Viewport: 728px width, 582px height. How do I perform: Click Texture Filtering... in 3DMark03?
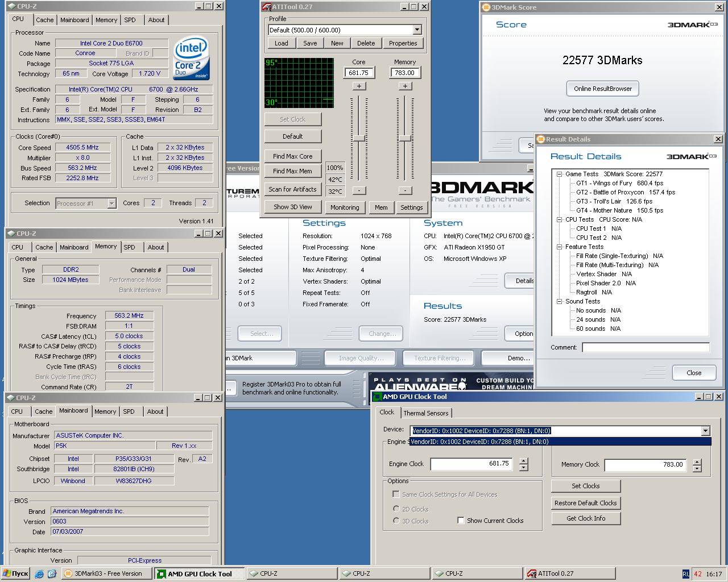pyautogui.click(x=440, y=358)
